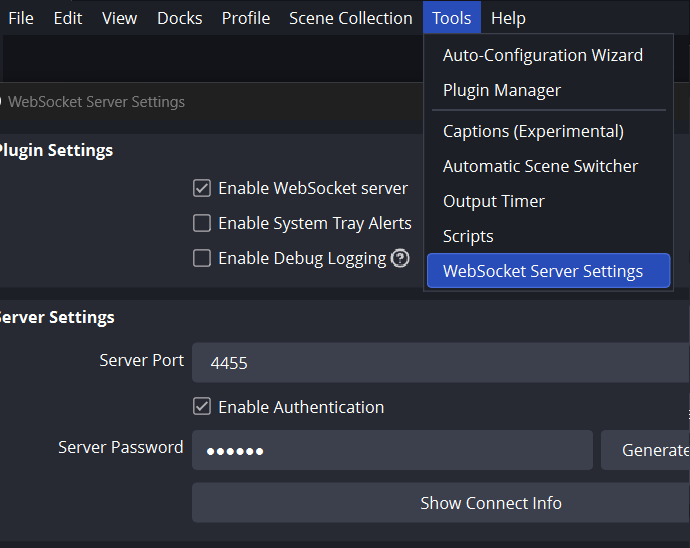This screenshot has height=548, width=690.
Task: Click the Debug Logging help icon
Action: tap(400, 258)
